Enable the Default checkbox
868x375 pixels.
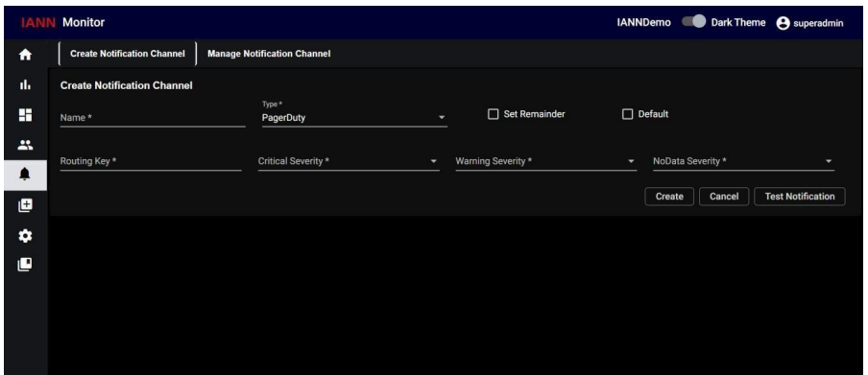pyautogui.click(x=627, y=114)
